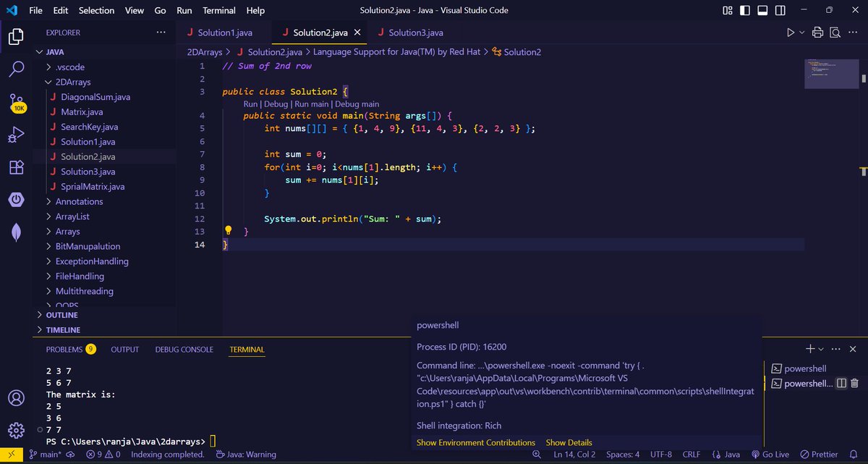Viewport: 868px width, 464px height.
Task: Open the Run and Debug view
Action: coord(16,135)
